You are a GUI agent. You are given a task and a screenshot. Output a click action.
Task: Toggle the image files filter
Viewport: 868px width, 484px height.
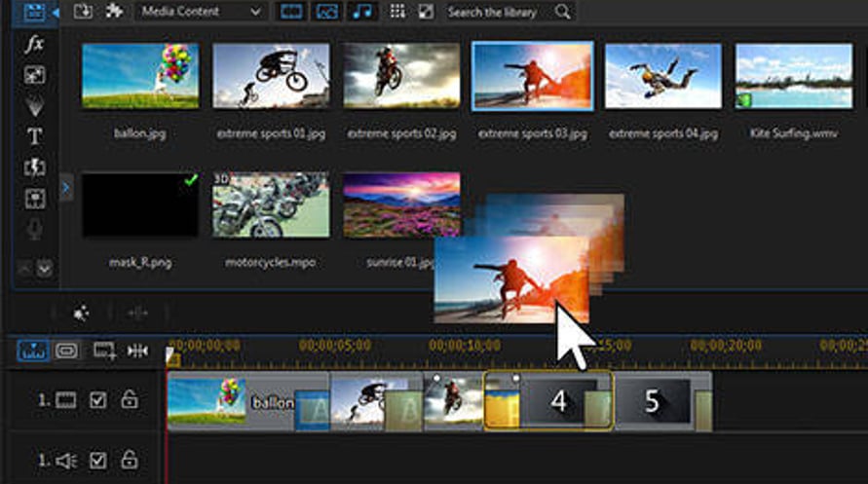[326, 12]
